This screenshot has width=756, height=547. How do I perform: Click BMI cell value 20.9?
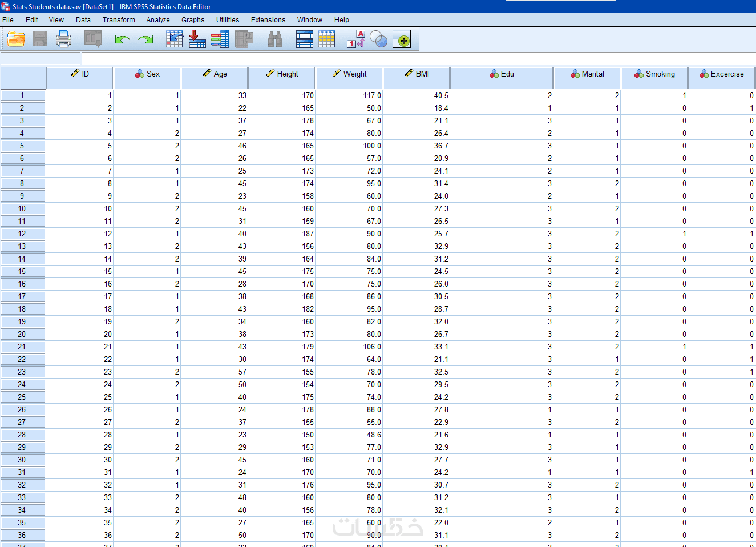click(417, 158)
